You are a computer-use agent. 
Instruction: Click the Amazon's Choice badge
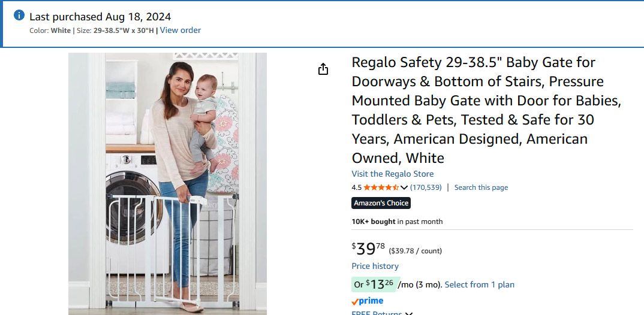tap(381, 203)
